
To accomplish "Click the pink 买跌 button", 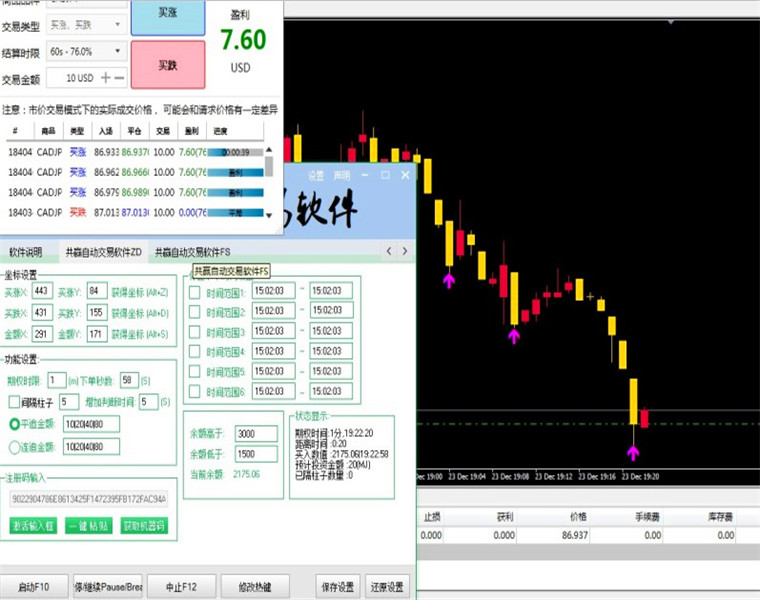I will [168, 64].
